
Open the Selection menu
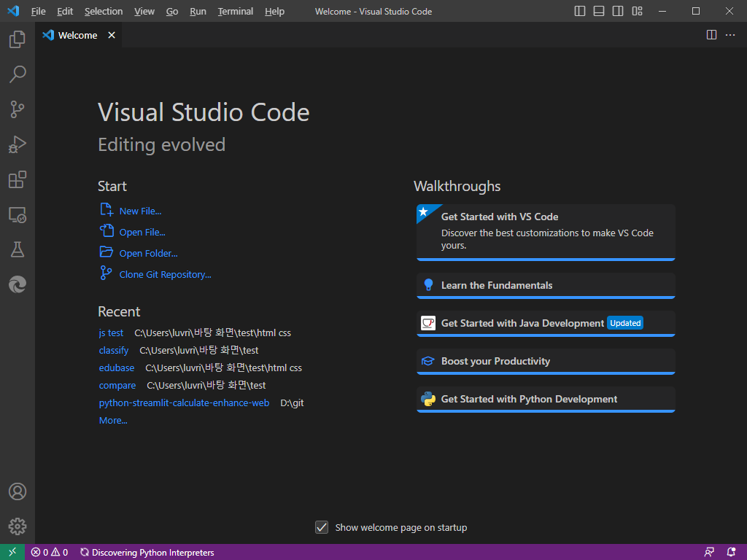[104, 12]
